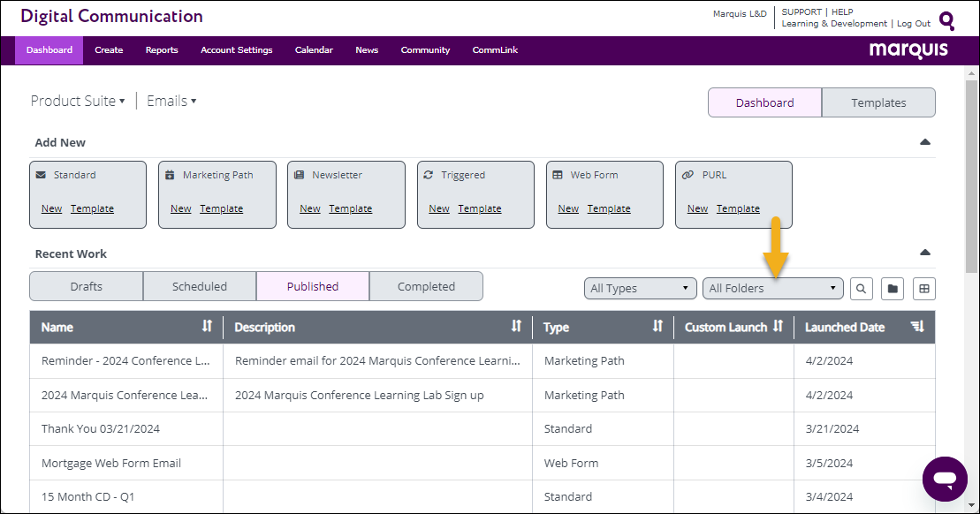The image size is (980, 514).
Task: Click the calendar icon on Marketing Path card
Action: pyautogui.click(x=170, y=175)
